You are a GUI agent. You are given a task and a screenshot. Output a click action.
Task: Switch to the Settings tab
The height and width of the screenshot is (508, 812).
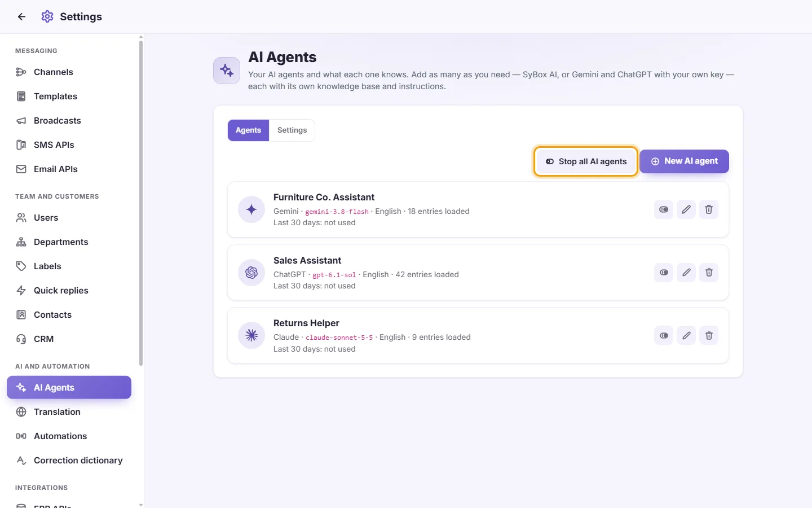point(292,130)
